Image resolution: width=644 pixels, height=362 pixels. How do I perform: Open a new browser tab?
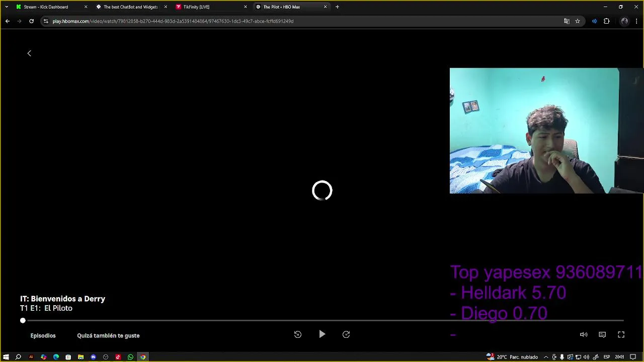coord(337,7)
